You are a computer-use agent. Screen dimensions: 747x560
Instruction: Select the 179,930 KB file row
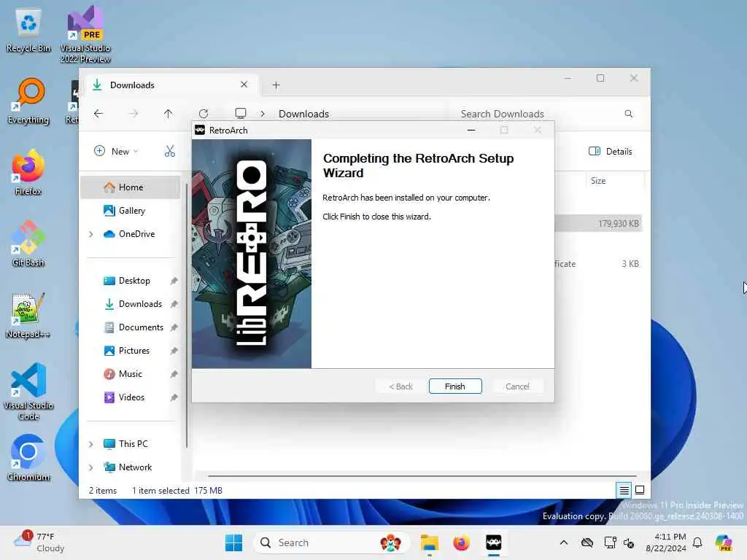click(598, 223)
